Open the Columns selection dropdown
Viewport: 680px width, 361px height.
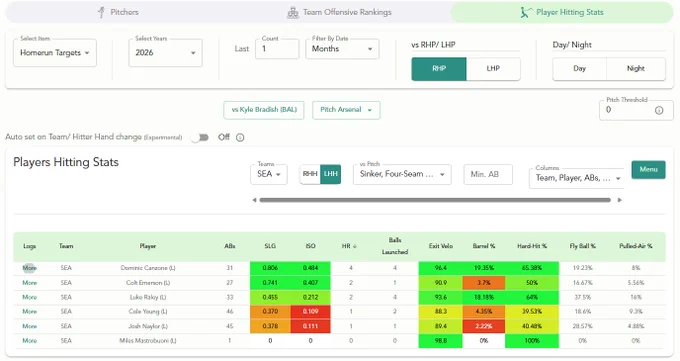tap(576, 178)
